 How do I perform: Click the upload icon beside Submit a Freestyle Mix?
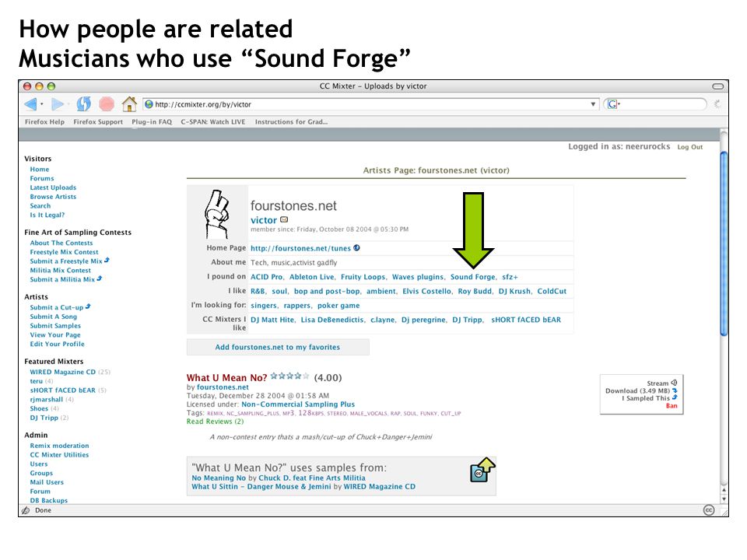tap(107, 260)
